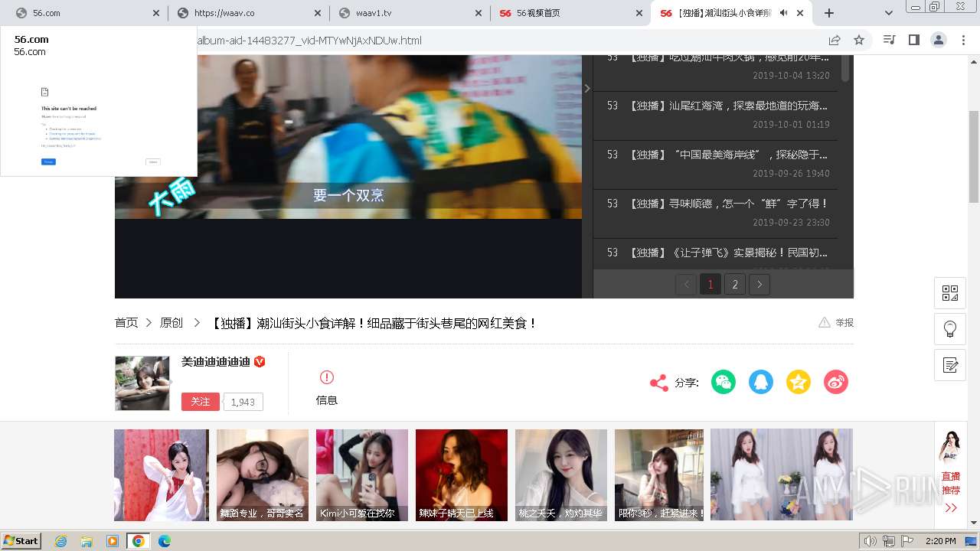Open 桃之夭夭,灼灼其华 live thumbnail
The height and width of the screenshot is (551, 980).
[x=561, y=475]
